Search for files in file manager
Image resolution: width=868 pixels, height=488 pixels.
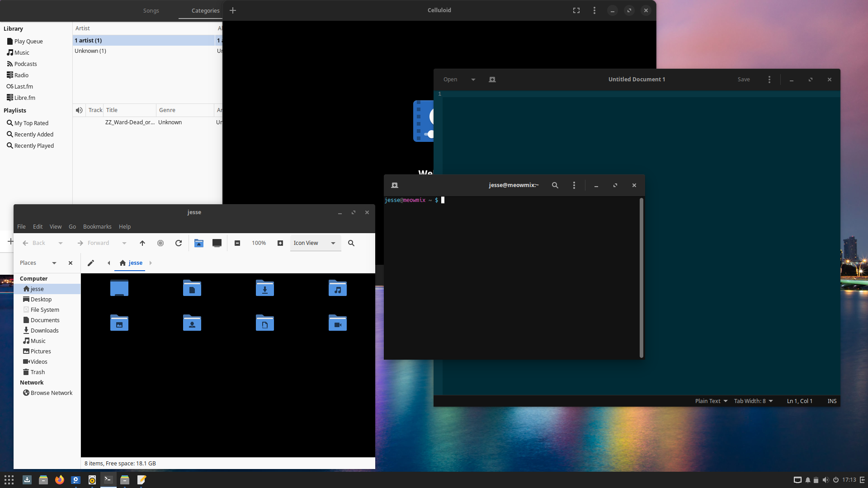[351, 243]
